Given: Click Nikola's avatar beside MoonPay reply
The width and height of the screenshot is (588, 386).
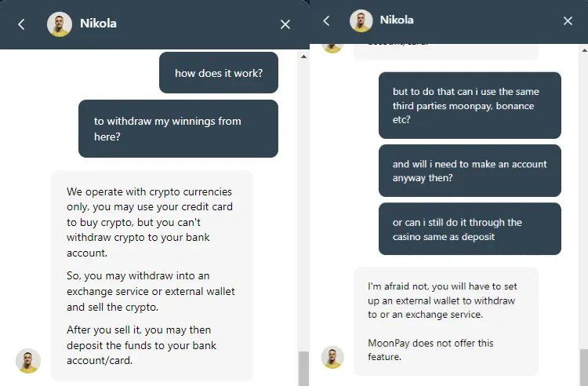Looking at the screenshot, I should pos(332,357).
